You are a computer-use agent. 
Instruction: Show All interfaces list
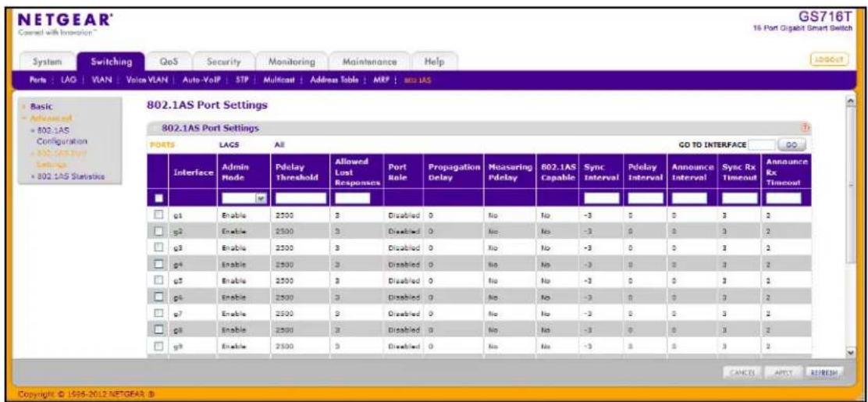coord(279,144)
